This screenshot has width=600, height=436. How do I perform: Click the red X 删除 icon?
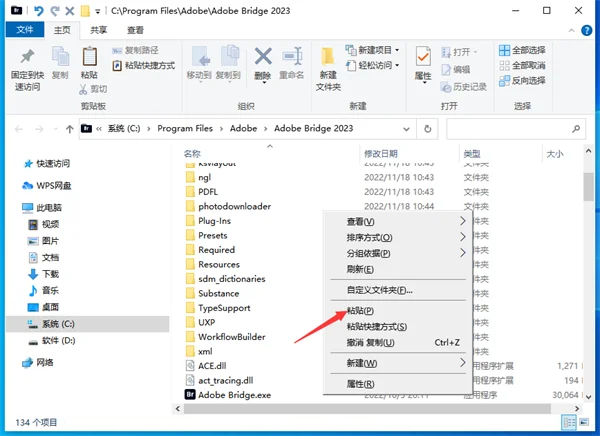[x=263, y=57]
